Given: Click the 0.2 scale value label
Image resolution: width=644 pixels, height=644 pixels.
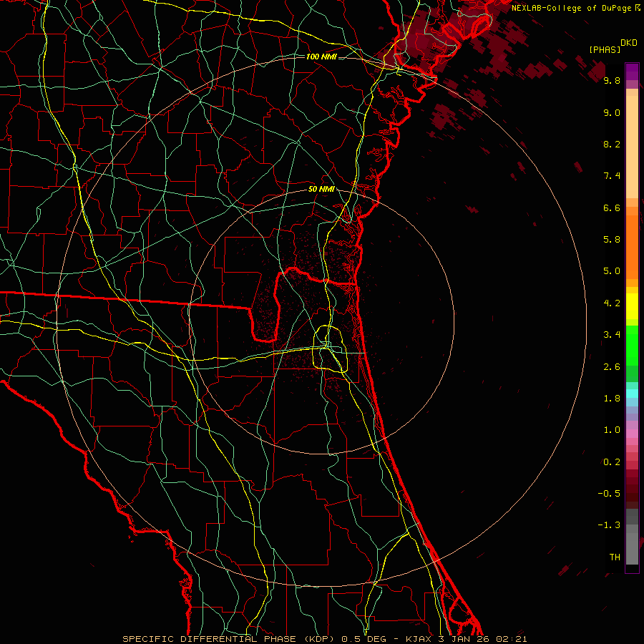Looking at the screenshot, I should [x=612, y=462].
